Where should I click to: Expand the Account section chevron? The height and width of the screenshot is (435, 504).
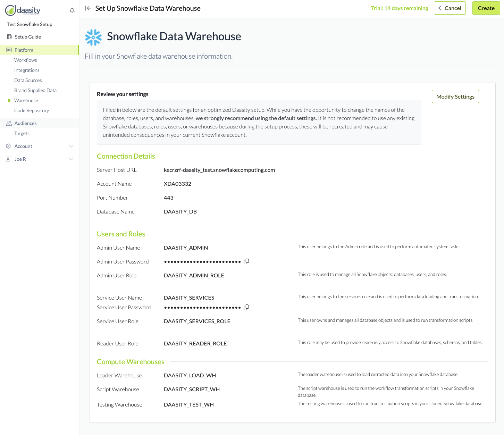click(71, 146)
